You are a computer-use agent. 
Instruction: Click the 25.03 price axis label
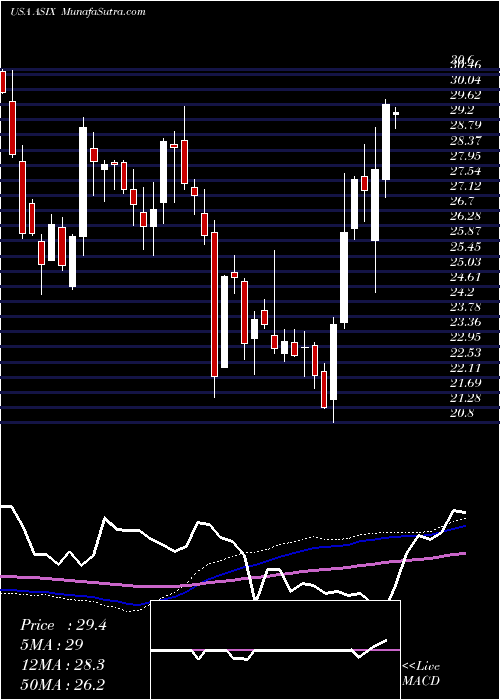pos(466,262)
